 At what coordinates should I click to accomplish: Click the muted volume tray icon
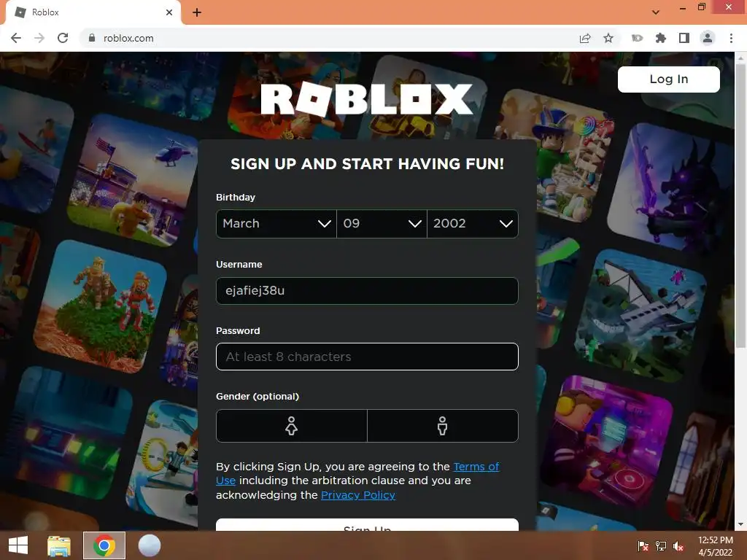click(x=678, y=546)
